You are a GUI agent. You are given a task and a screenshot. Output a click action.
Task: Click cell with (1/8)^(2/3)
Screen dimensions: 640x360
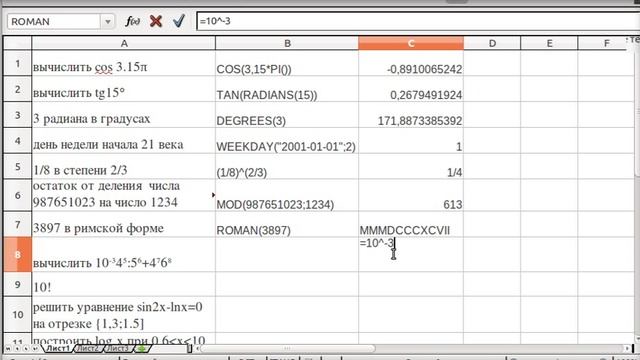click(287, 167)
